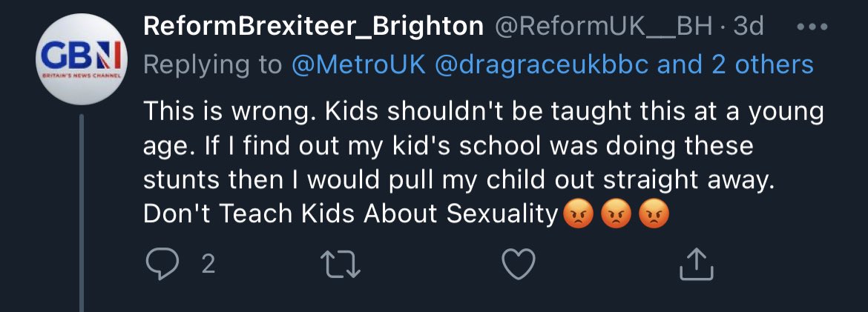The width and height of the screenshot is (868, 312).
Task: Click the last angry face emoji
Action: (652, 215)
